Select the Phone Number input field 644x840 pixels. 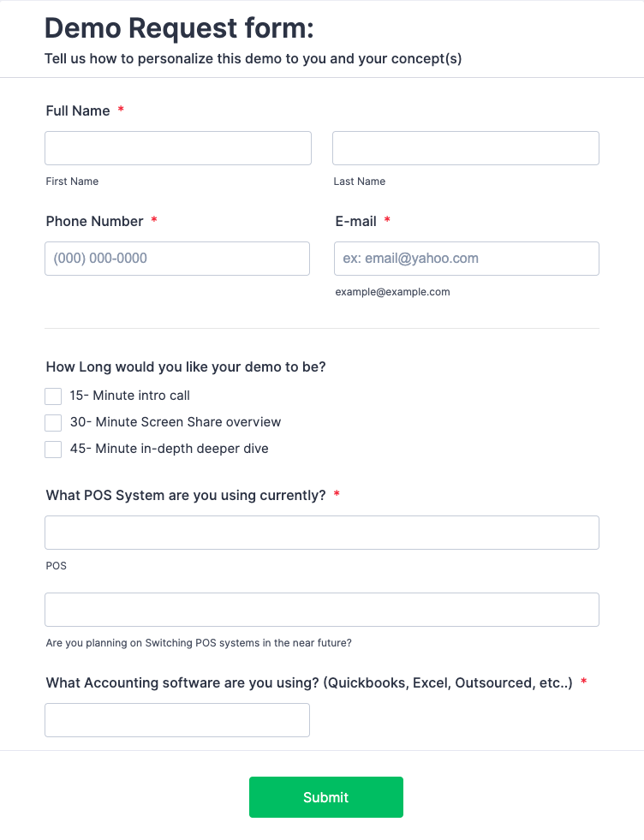(177, 259)
